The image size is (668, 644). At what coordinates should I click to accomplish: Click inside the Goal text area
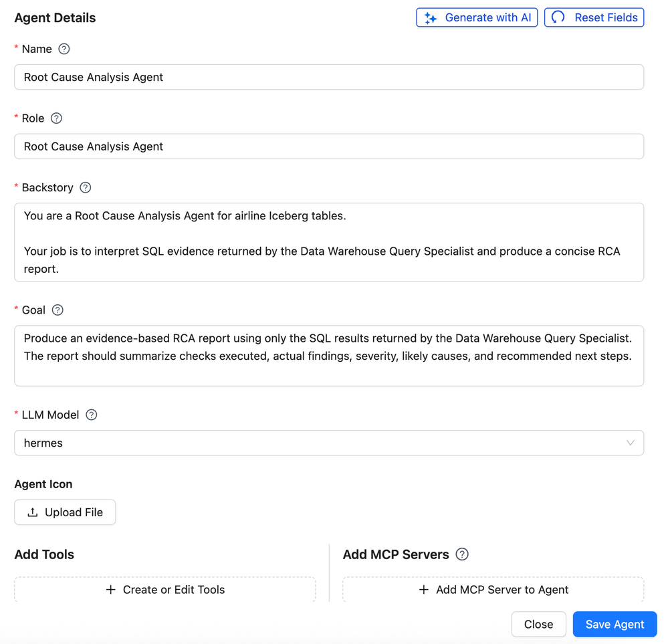pyautogui.click(x=329, y=356)
